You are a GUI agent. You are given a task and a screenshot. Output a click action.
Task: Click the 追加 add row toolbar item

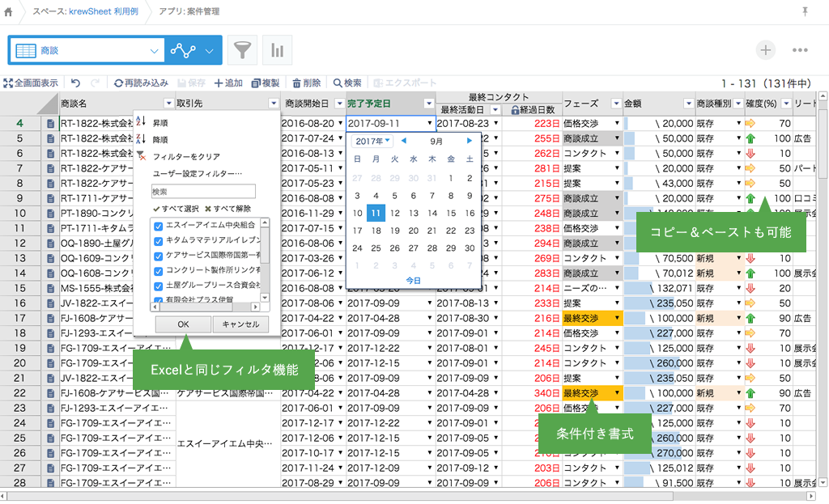tap(228, 83)
